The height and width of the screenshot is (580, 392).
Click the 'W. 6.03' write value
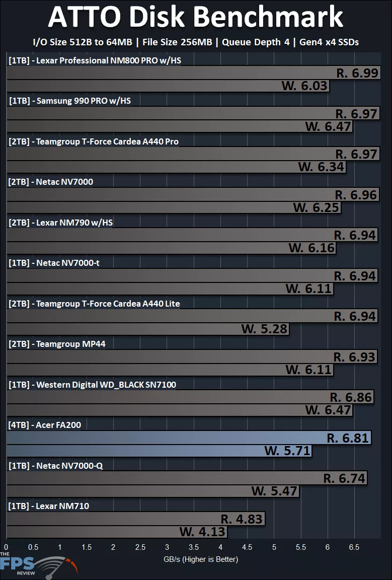[305, 86]
